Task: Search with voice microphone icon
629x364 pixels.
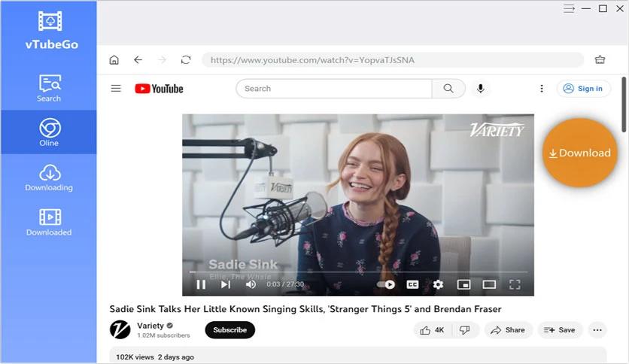Action: [x=481, y=89]
